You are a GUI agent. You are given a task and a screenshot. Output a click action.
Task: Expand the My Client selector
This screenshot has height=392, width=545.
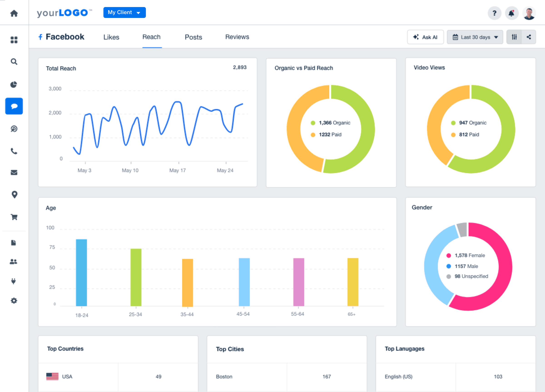point(124,12)
